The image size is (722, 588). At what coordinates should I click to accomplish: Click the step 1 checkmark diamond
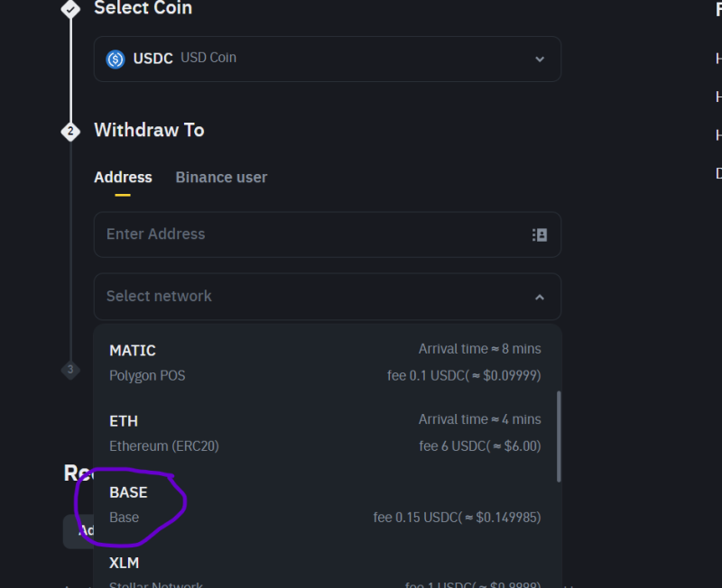(70, 9)
